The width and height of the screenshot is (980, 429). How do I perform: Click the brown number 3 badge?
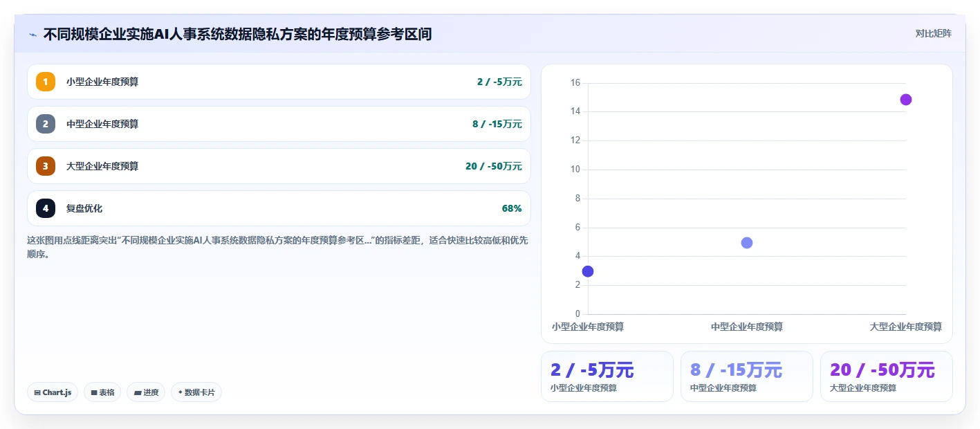(x=46, y=166)
